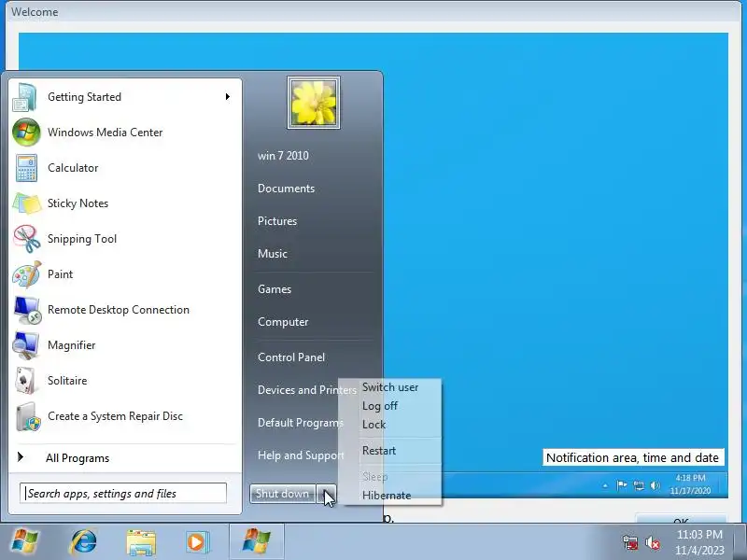Image resolution: width=747 pixels, height=560 pixels.
Task: Expand the Getting Started submenu arrow
Action: (x=228, y=97)
